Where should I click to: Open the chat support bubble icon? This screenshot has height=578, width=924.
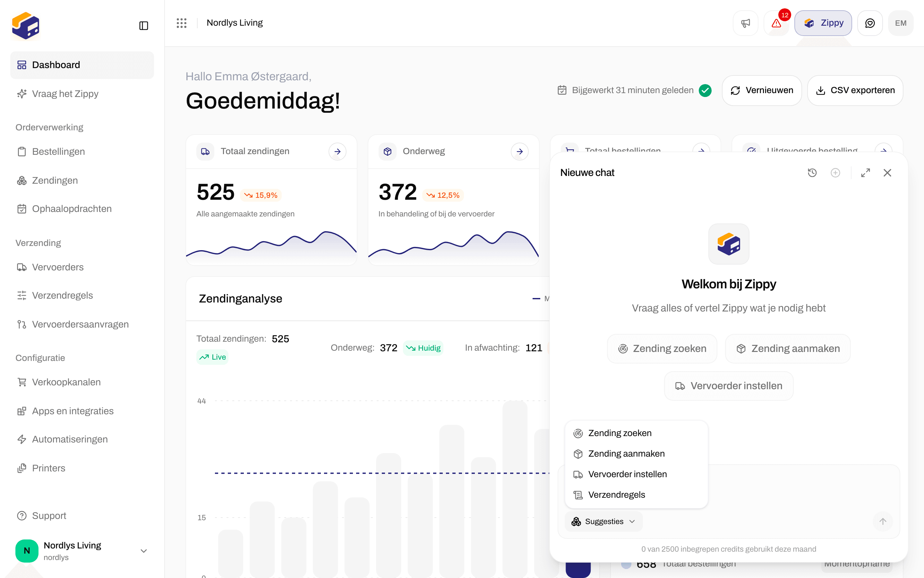[870, 23]
